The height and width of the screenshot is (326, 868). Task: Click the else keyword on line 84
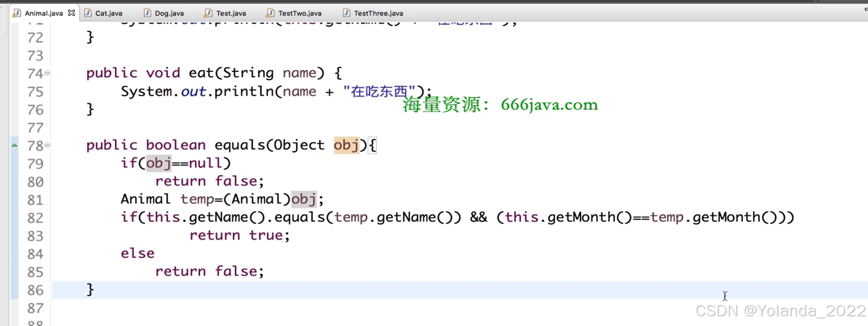(138, 253)
